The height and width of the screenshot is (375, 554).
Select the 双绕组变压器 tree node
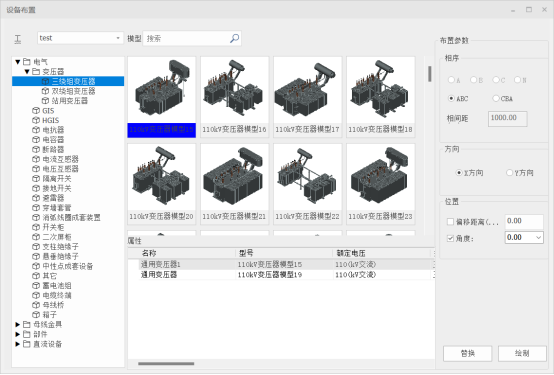[69, 91]
